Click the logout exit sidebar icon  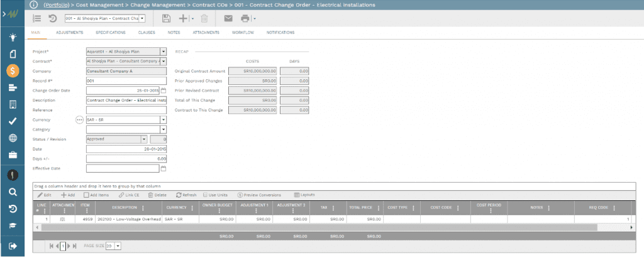click(x=13, y=246)
